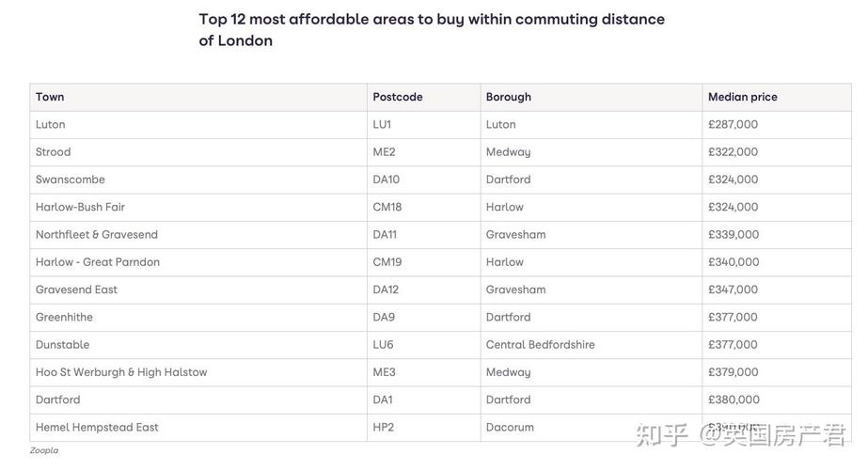Select the Strood town cell
Image resolution: width=868 pixels, height=470 pixels.
pyautogui.click(x=54, y=151)
